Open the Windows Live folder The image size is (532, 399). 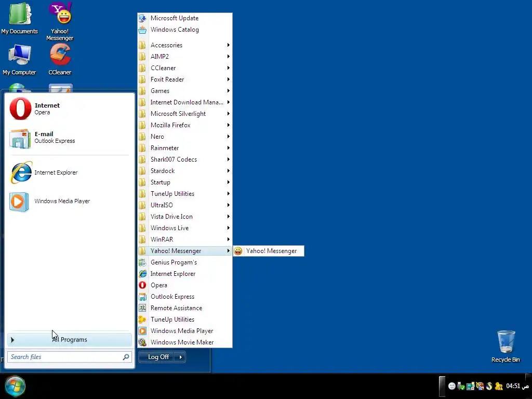(185, 228)
